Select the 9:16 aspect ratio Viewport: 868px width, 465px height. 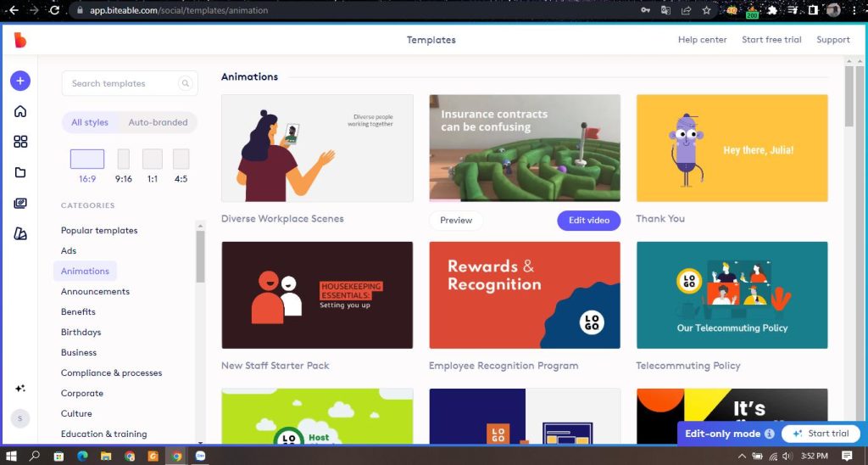click(x=124, y=160)
